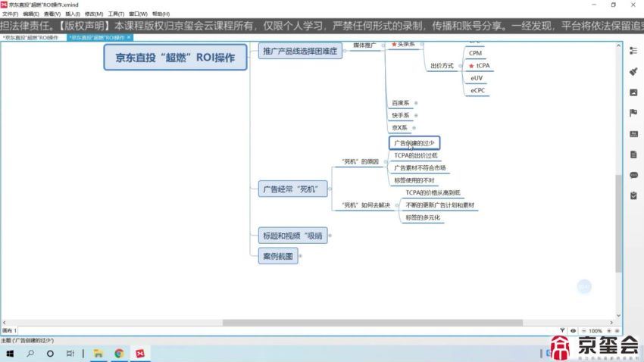Viewport: 644px width, 362px height.
Task: Open the 文件(F) menu
Action: (x=10, y=14)
